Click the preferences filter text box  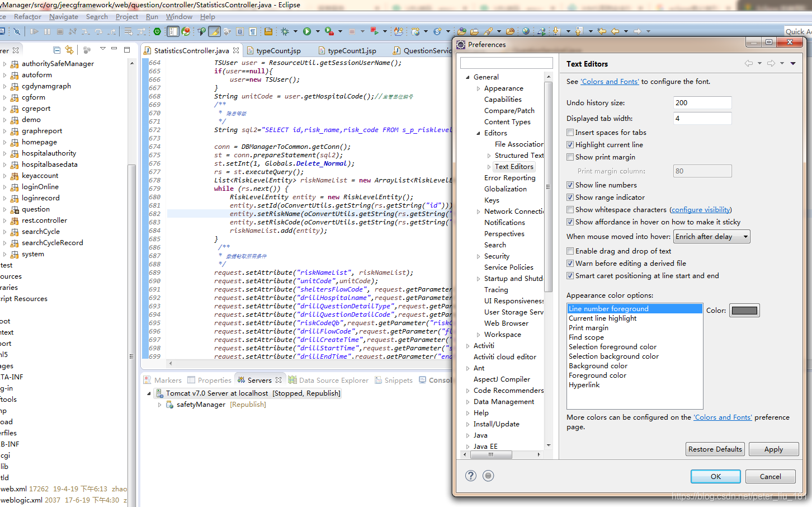click(506, 63)
